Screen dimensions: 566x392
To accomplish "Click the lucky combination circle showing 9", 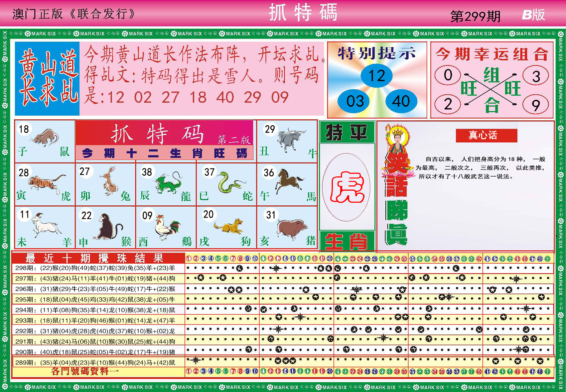I will tap(535, 105).
